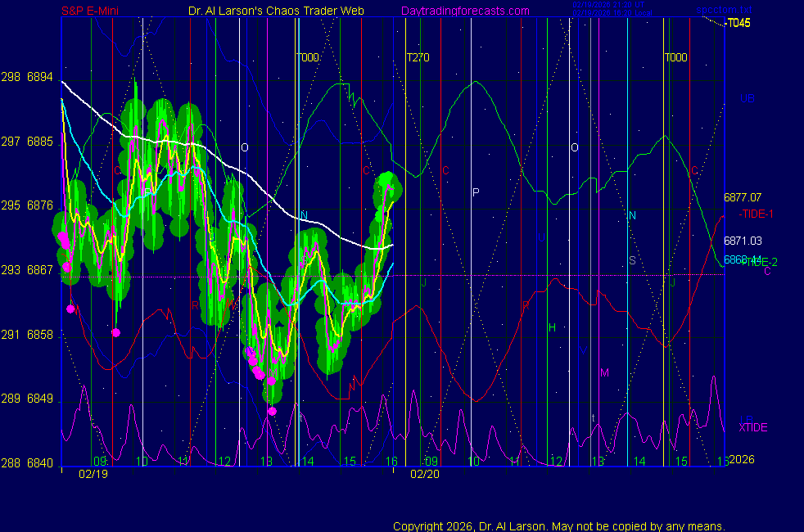
Task: Click the green TIDE-2 legend label
Action: 758,261
